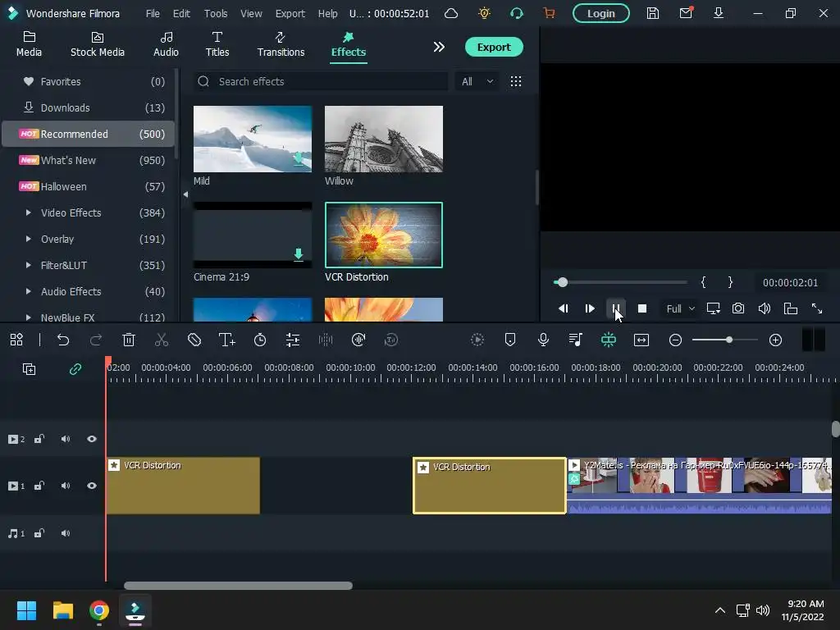This screenshot has width=840, height=630.
Task: Open the File menu
Action: (x=153, y=13)
